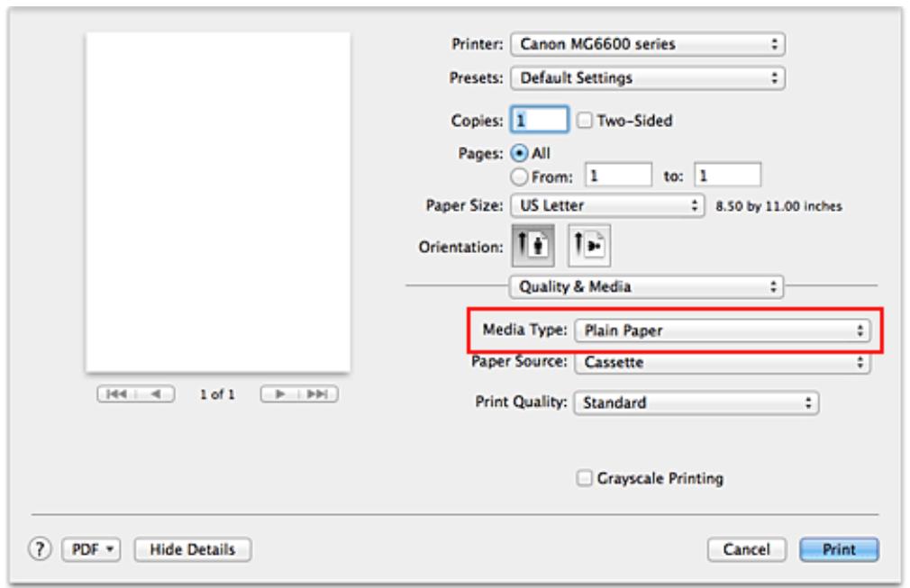Enable Two-Sided printing checkbox
The width and height of the screenshot is (910, 588).
pos(585,120)
